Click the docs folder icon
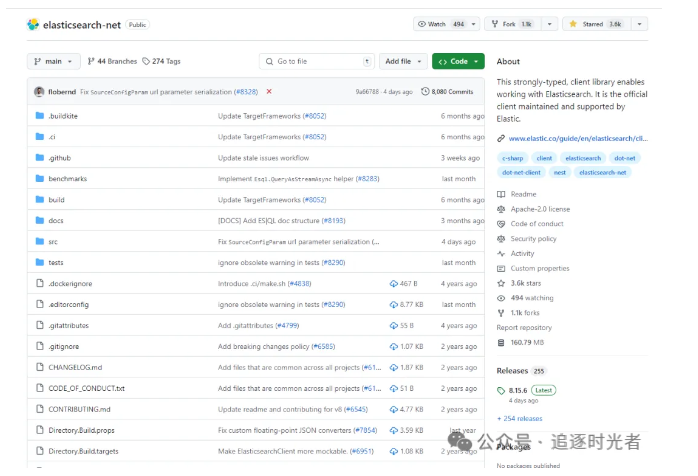Viewport: 698px width, 476px height. [x=40, y=220]
